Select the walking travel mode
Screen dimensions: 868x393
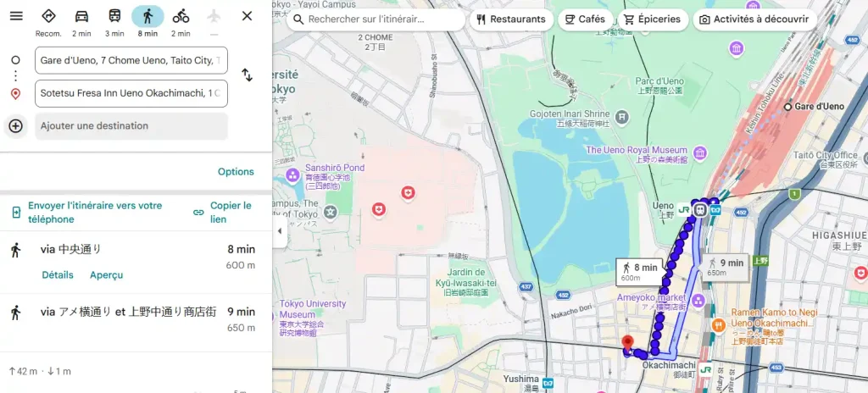click(x=147, y=22)
